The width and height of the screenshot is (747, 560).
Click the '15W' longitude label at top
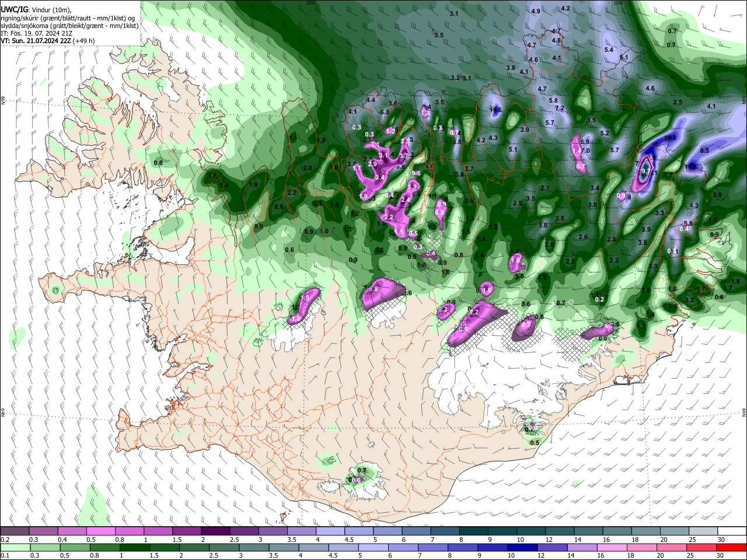pos(619,2)
